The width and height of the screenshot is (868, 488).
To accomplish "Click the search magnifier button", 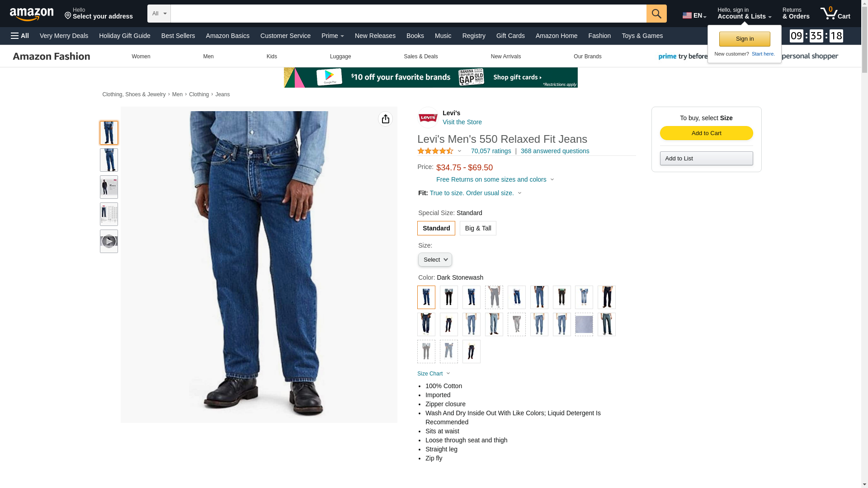I will pyautogui.click(x=656, y=14).
